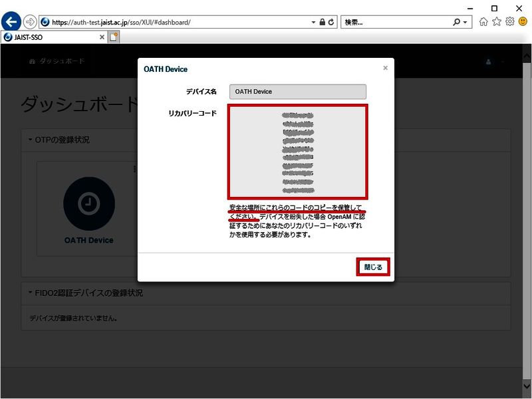Screen dimensions: 532x399
Task: Click the OATH Device clock icon
Action: click(89, 203)
